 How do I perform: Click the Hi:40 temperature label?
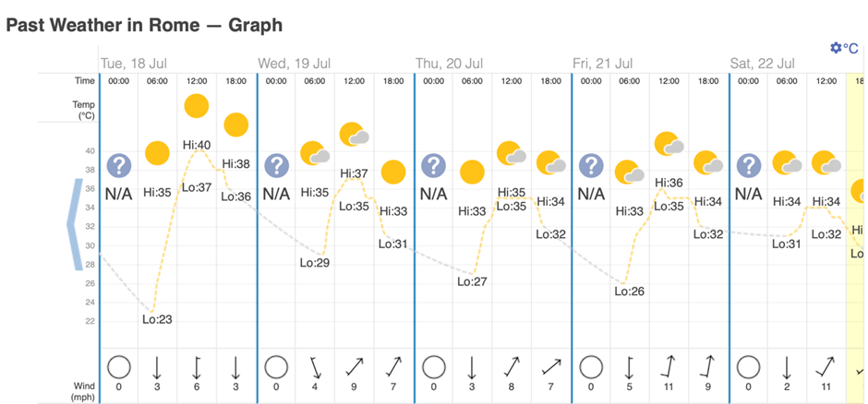(x=197, y=145)
